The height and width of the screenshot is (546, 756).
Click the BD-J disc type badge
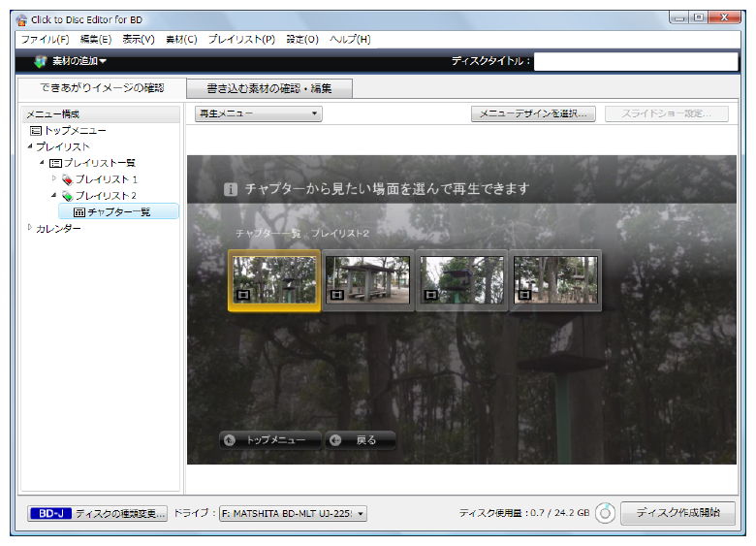tap(50, 514)
